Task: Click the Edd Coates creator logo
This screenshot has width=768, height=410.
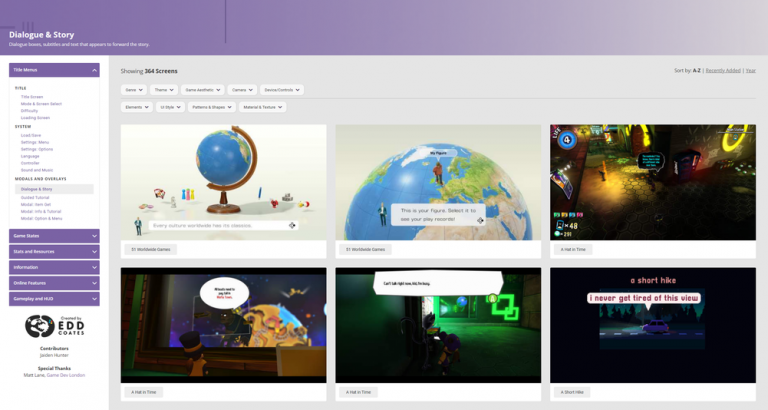Action: (54, 326)
